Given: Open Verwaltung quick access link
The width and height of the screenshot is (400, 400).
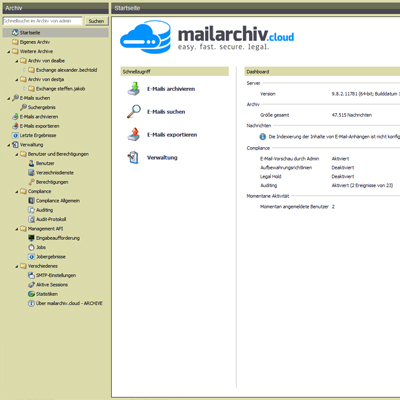Looking at the screenshot, I should click(x=162, y=158).
